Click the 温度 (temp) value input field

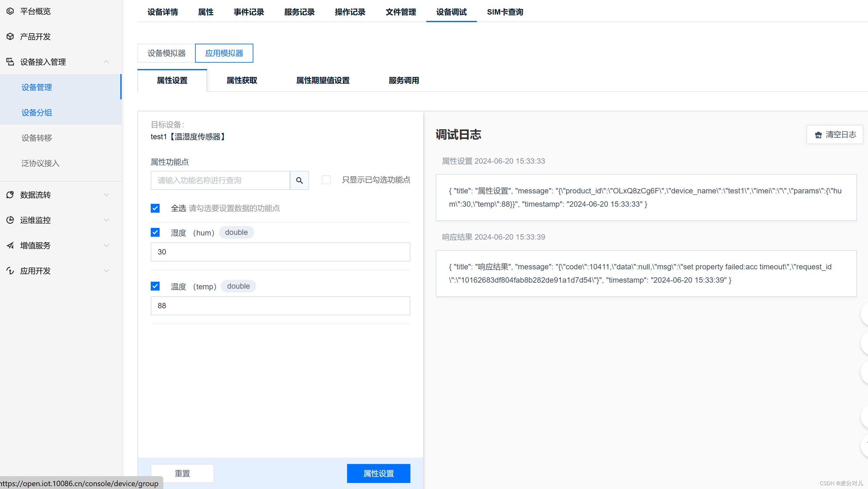280,305
